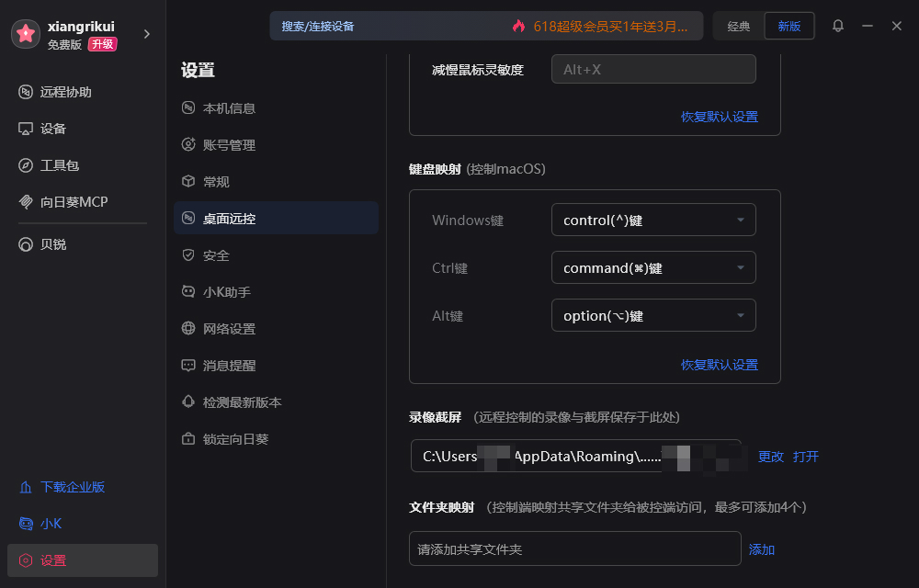This screenshot has width=919, height=588.
Task: Select 本机信息 settings icon
Action: tap(188, 107)
